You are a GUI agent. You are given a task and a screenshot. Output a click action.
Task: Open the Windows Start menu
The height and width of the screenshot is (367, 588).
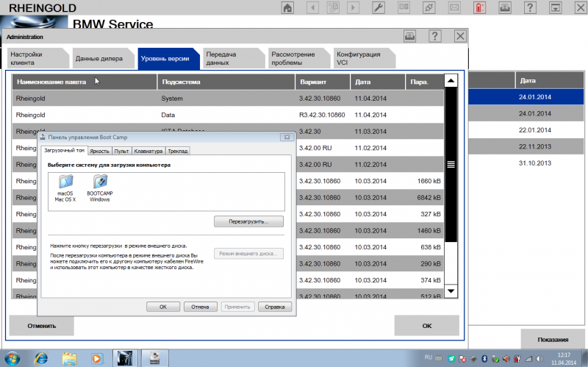click(x=12, y=358)
